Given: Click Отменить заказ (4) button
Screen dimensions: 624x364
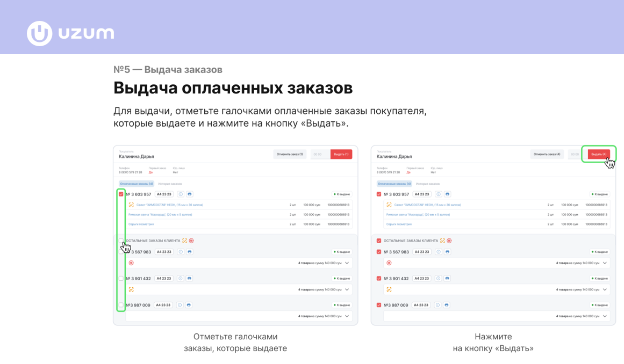Looking at the screenshot, I should pos(547,154).
